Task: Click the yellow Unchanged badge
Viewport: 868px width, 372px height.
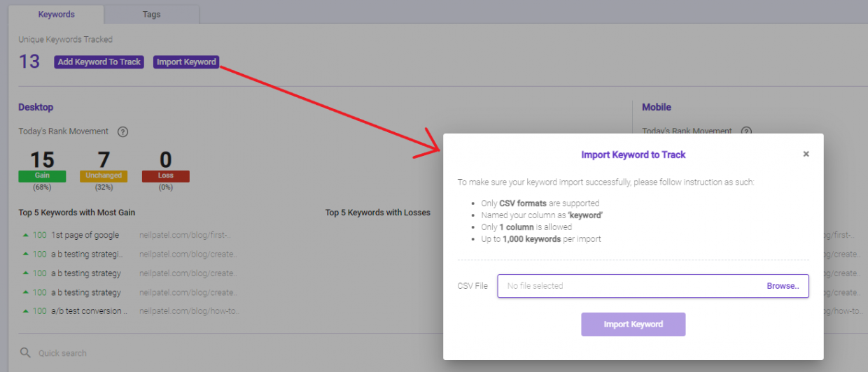Action: pos(104,176)
